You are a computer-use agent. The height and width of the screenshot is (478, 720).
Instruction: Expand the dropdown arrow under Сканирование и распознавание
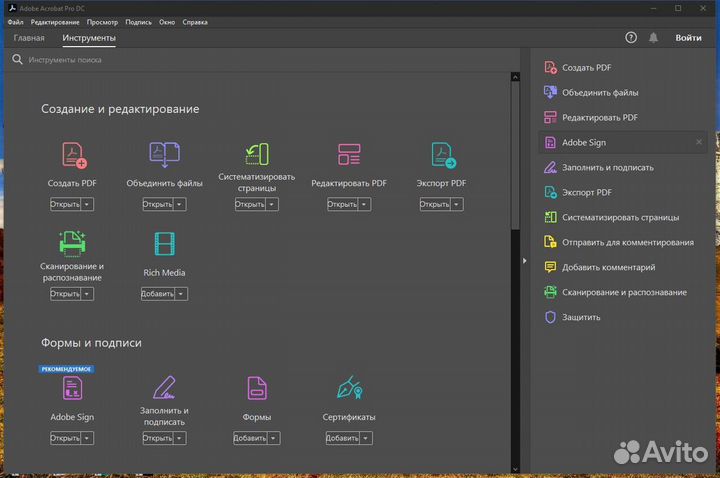coord(87,294)
